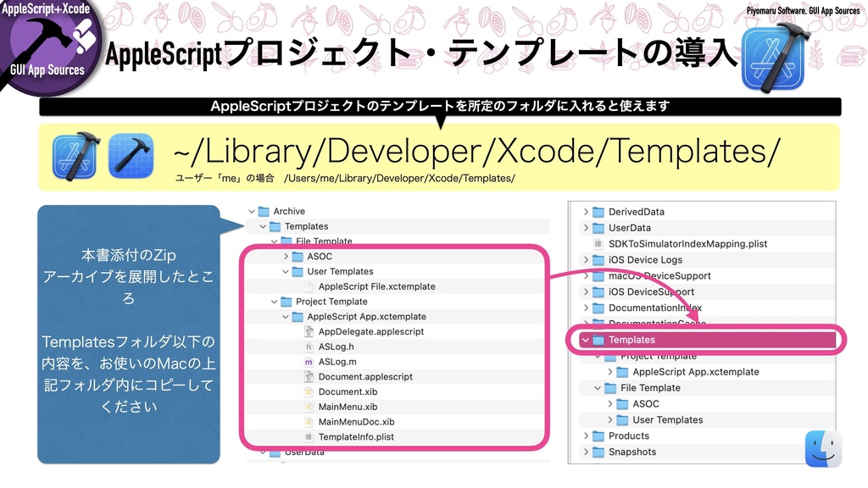
Task: Click the Objective-C icon next to ASLog.m
Action: coord(310,362)
